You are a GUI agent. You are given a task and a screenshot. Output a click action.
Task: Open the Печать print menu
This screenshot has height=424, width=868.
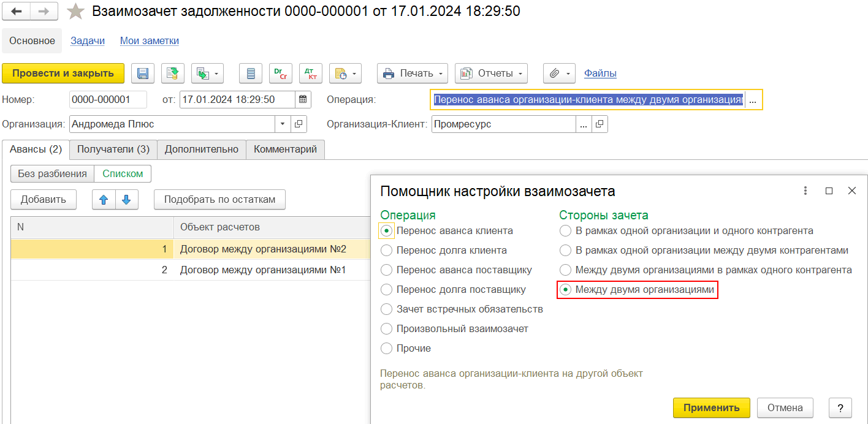tap(413, 74)
